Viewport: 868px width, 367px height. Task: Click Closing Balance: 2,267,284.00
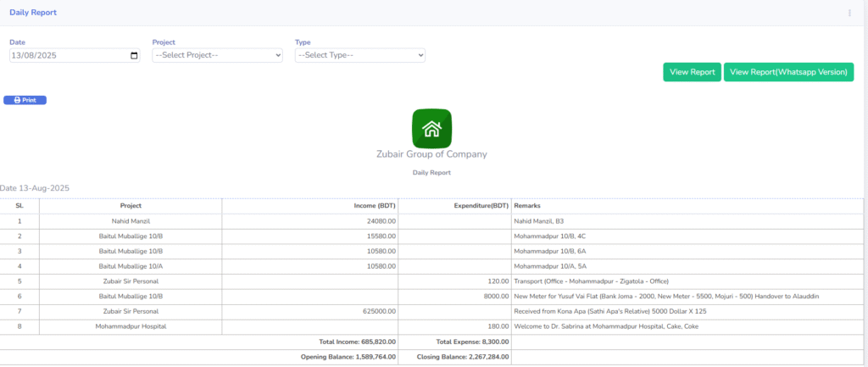[x=463, y=357]
